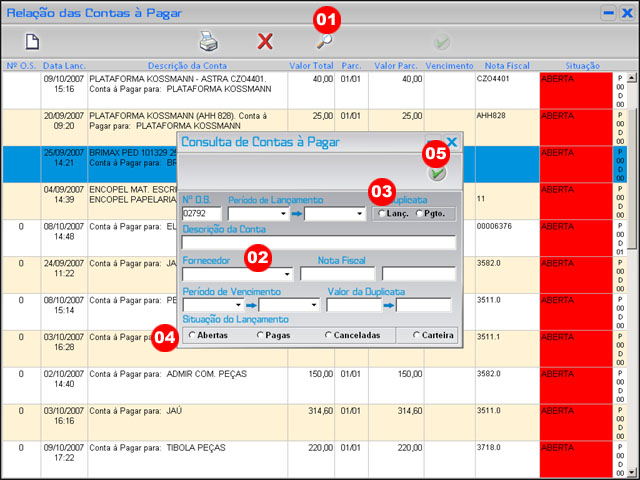Select the Pagas situation radio button
Image resolution: width=640 pixels, height=480 pixels.
pyautogui.click(x=261, y=336)
